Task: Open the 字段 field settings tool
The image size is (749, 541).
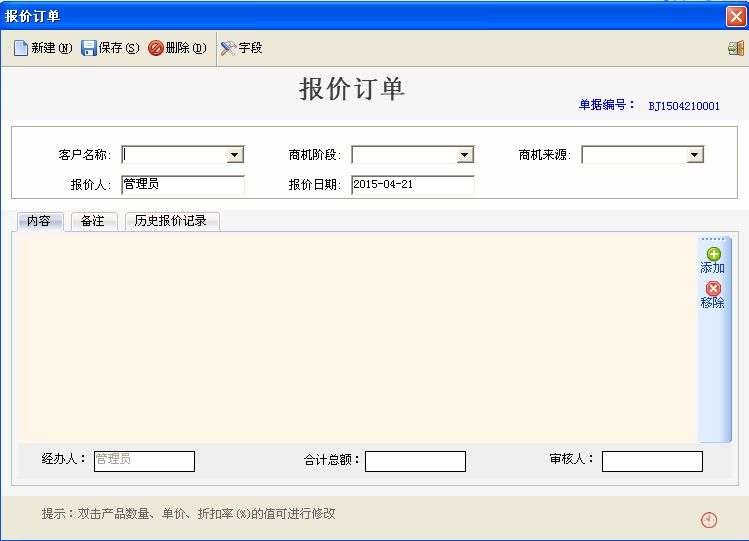Action: point(241,48)
